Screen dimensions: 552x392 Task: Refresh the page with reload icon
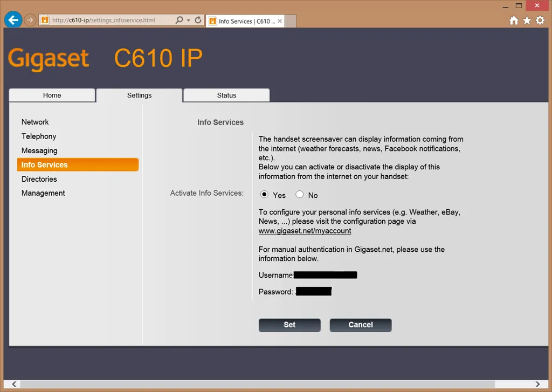coord(198,20)
